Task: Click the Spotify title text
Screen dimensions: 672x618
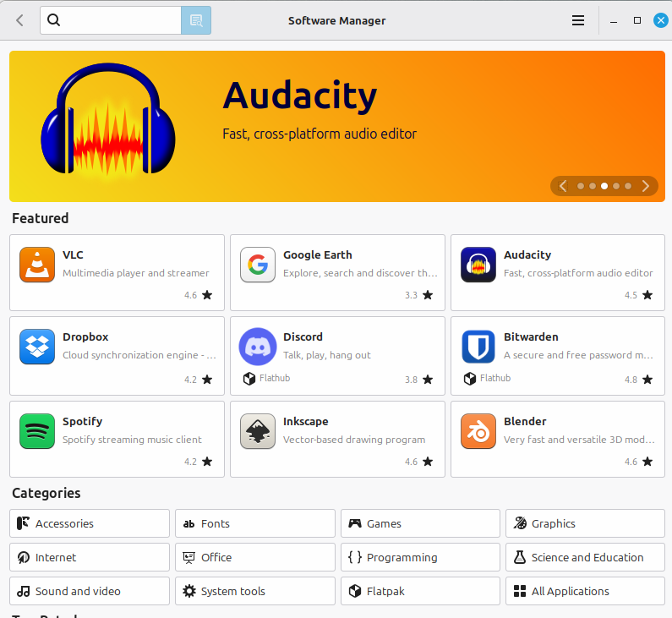Action: coord(82,421)
